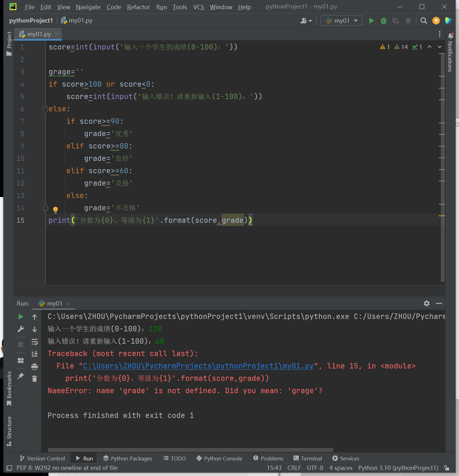This screenshot has height=476, width=459.
Task: Click the quick-fix lightbulb on line 14
Action: tap(55, 209)
